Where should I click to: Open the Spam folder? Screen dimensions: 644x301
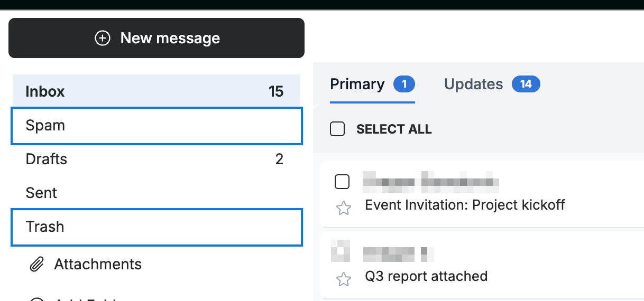coord(157,126)
